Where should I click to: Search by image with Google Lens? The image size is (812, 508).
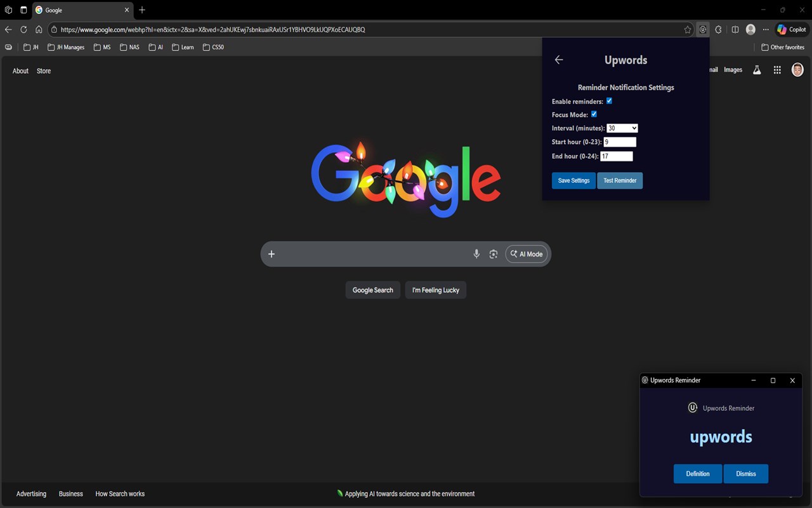pyautogui.click(x=493, y=254)
